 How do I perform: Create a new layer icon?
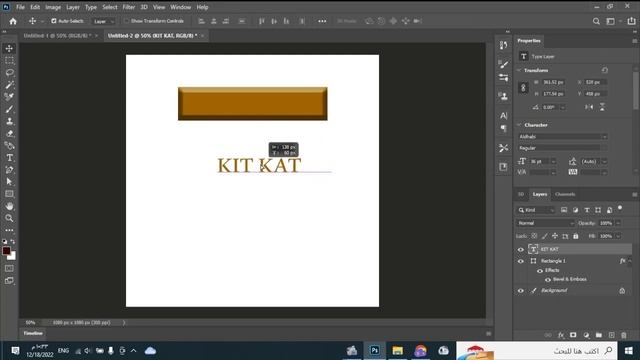click(x=611, y=335)
